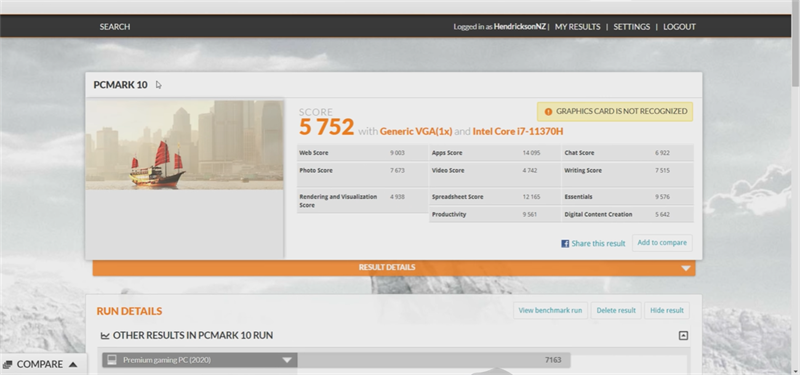The width and height of the screenshot is (800, 375).
Task: Open the Search menu item
Action: 115,27
